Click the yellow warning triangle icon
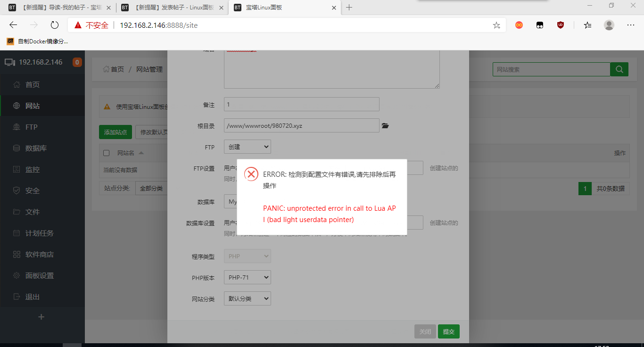644x347 pixels. (x=107, y=107)
